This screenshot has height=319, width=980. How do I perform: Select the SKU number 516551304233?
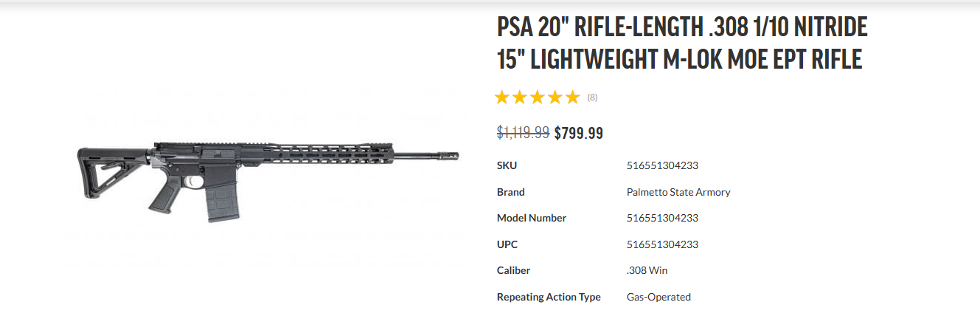coord(662,165)
